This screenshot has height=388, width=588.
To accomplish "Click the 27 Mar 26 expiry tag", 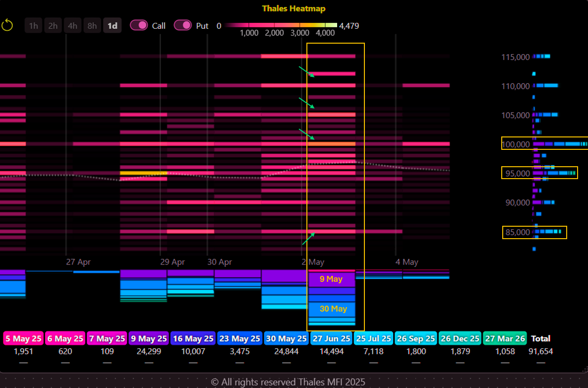I will 505,338.
